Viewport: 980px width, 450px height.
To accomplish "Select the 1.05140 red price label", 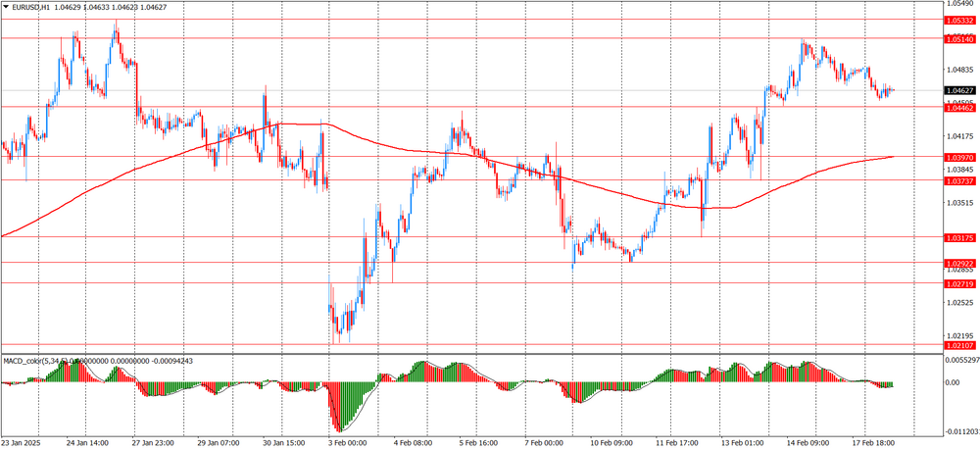I will click(959, 38).
